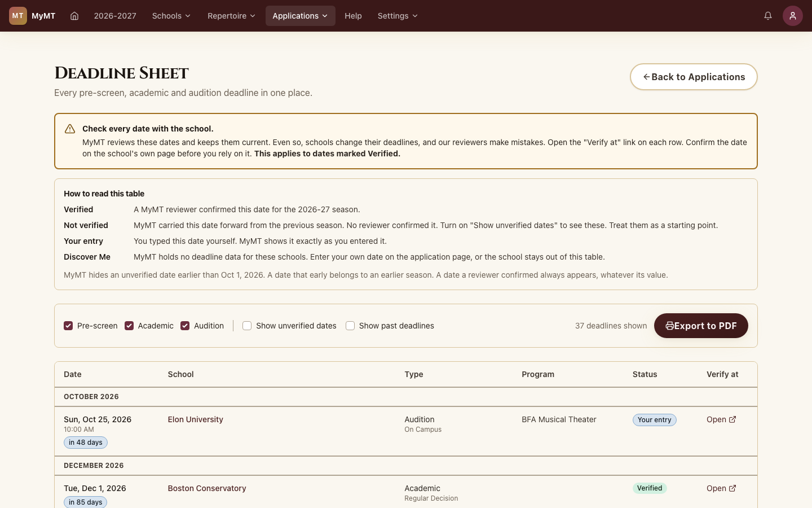
Task: Click the Status column header
Action: (645, 374)
